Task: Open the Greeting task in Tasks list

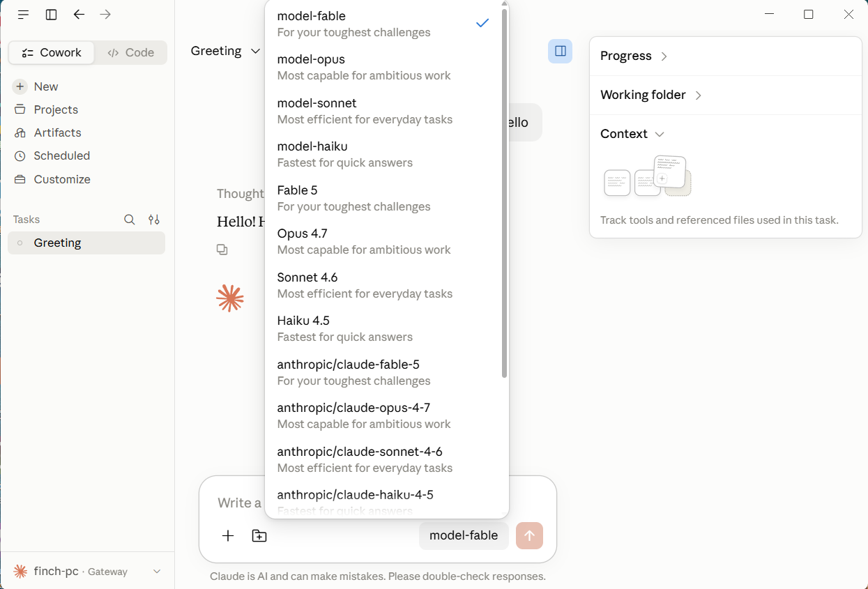Action: (x=86, y=243)
